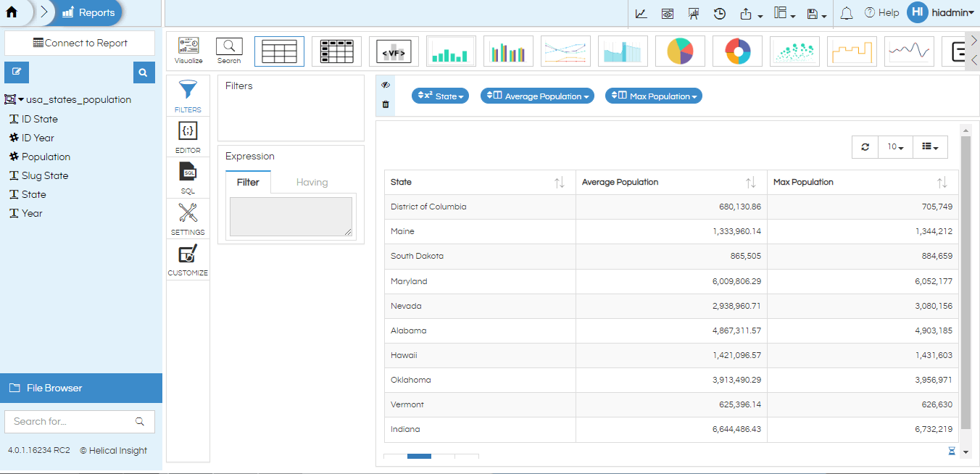Select the VF custom visualization
The width and height of the screenshot is (980, 474).
(x=394, y=51)
